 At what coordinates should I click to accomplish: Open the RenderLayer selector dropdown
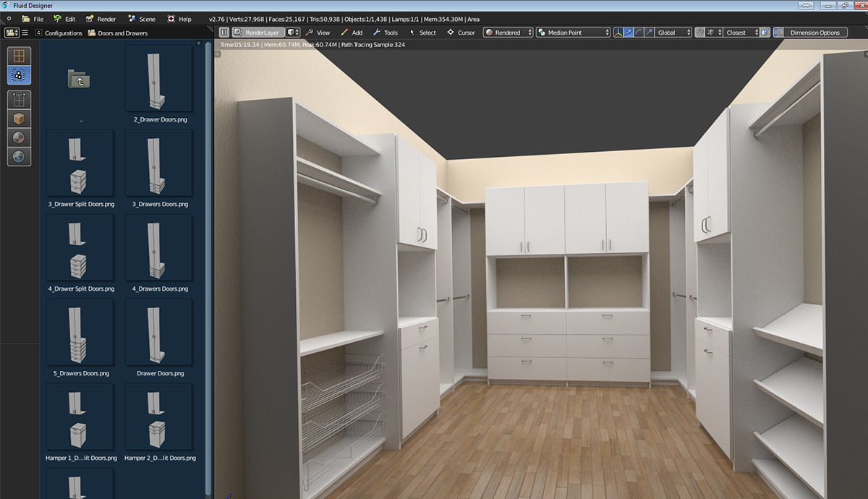point(258,33)
